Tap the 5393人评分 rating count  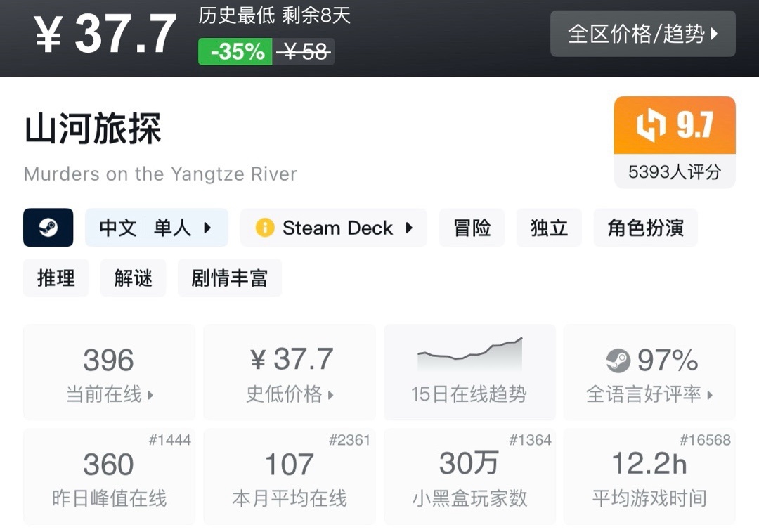click(x=675, y=171)
